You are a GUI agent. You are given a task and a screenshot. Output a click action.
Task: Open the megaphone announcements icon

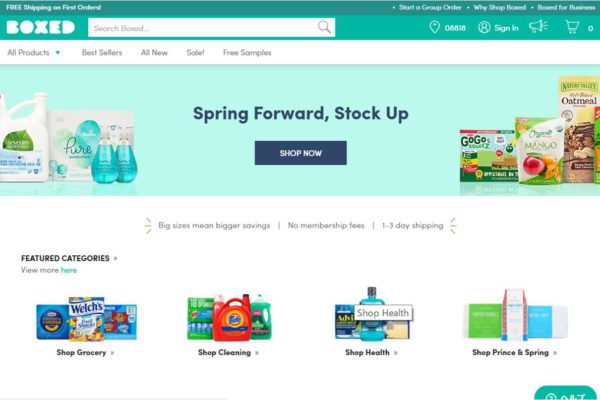538,26
